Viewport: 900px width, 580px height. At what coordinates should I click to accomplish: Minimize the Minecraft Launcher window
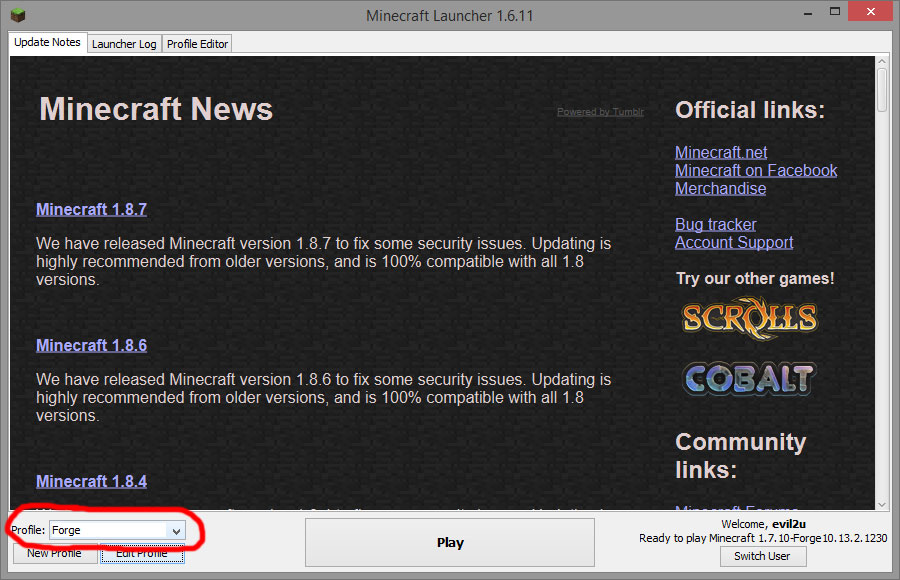point(808,13)
